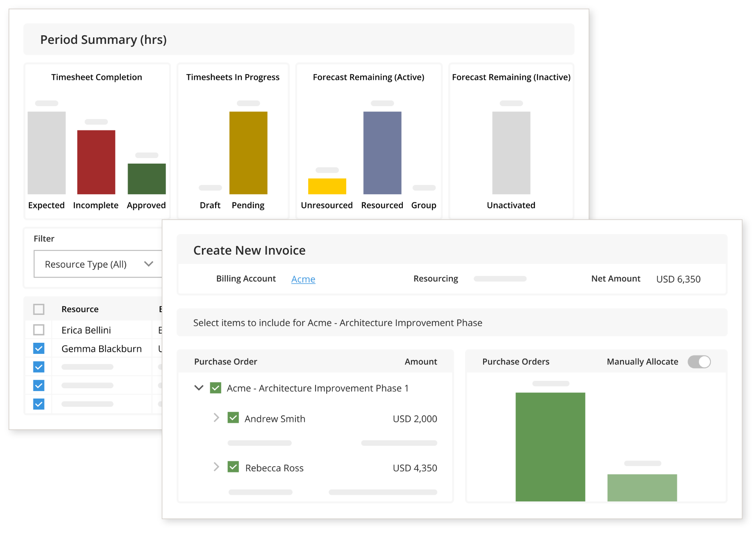This screenshot has width=756, height=533.
Task: Click the tall green Purchase Orders bar
Action: 550,447
